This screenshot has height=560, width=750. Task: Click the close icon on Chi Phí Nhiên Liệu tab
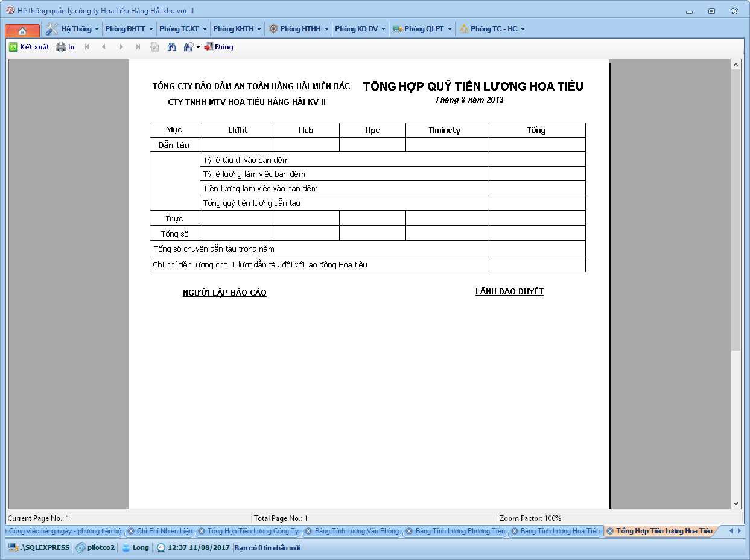tap(131, 532)
